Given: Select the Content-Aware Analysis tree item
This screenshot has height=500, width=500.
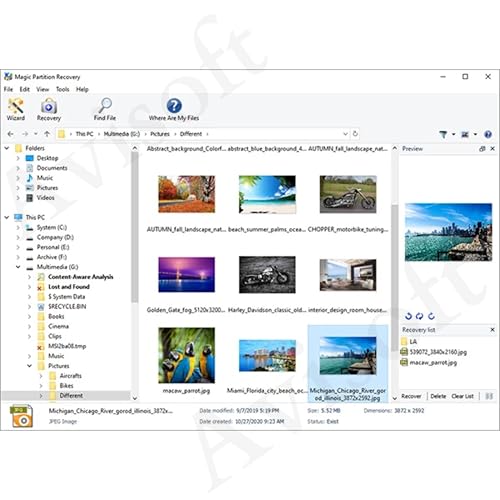Looking at the screenshot, I should [x=81, y=277].
